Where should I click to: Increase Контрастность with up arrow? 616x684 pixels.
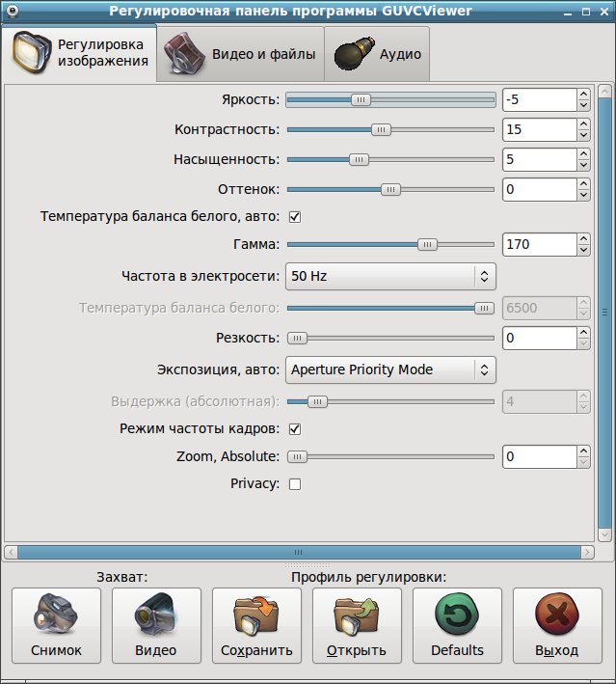(x=584, y=123)
